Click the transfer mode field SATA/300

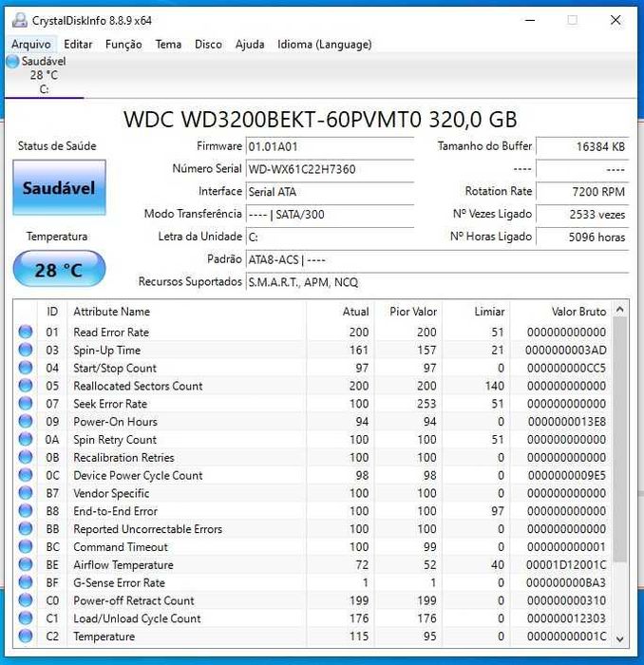tap(330, 214)
